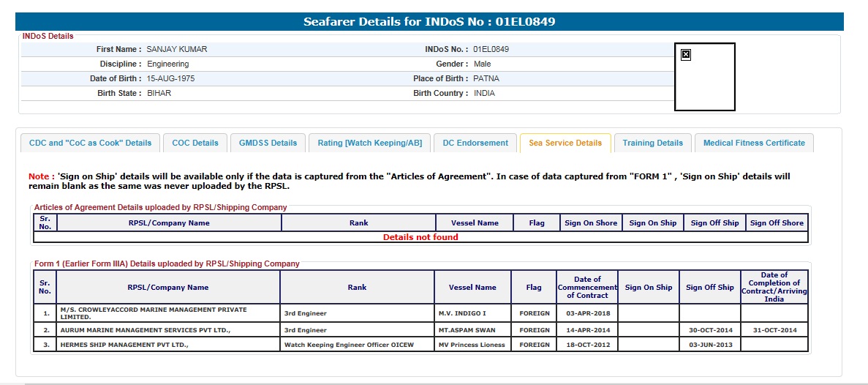The width and height of the screenshot is (868, 385).
Task: Click the INDoS No. value 01EL0849
Action: pos(491,49)
